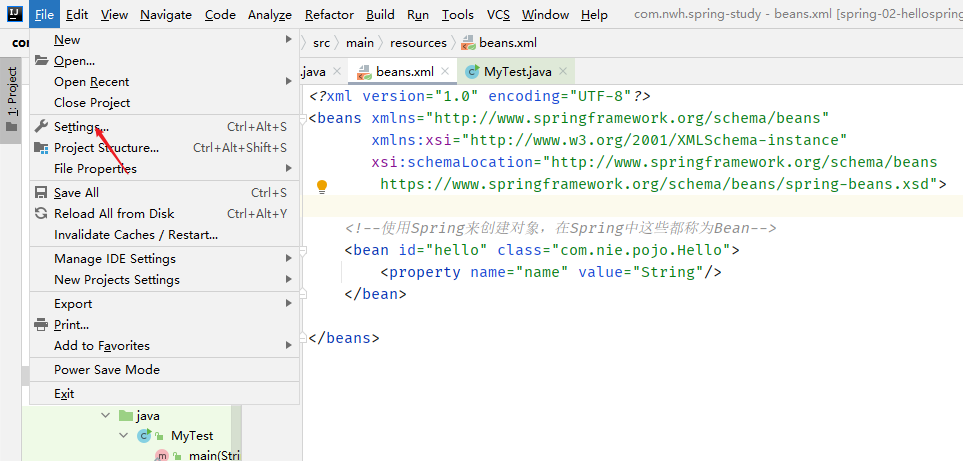This screenshot has width=963, height=461.
Task: Close the beans.xml tab
Action: tap(445, 71)
